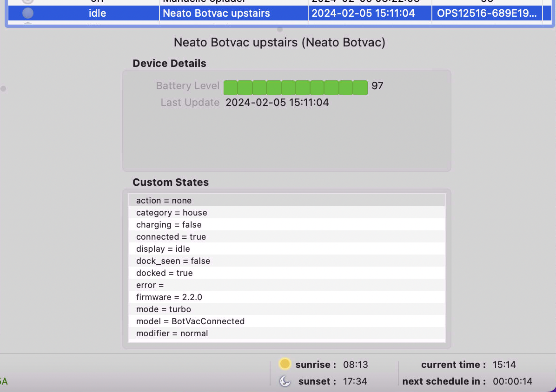Click the 'OPS12516-689E19...' address cell
The height and width of the screenshot is (392, 556).
point(487,13)
